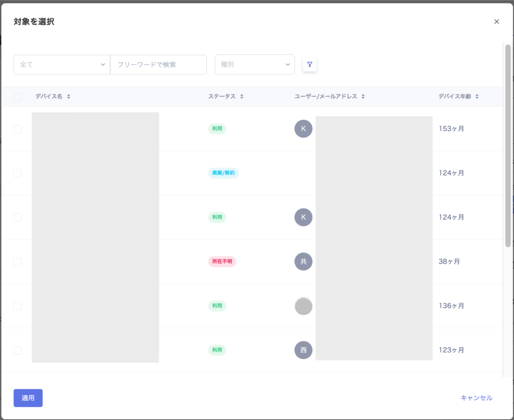Click the キャンセル link
This screenshot has height=420, width=514.
(x=477, y=398)
